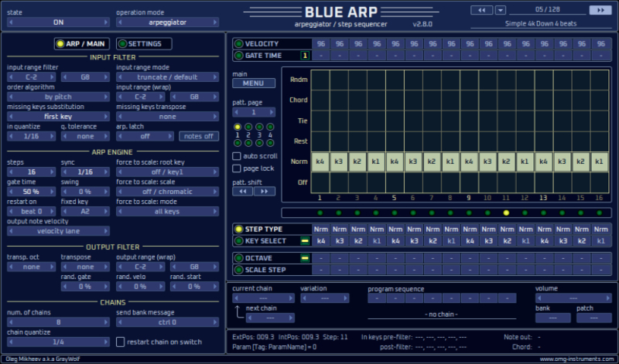Click the volume selector in chain section
Screen dimensions: 619x364
click(573, 298)
